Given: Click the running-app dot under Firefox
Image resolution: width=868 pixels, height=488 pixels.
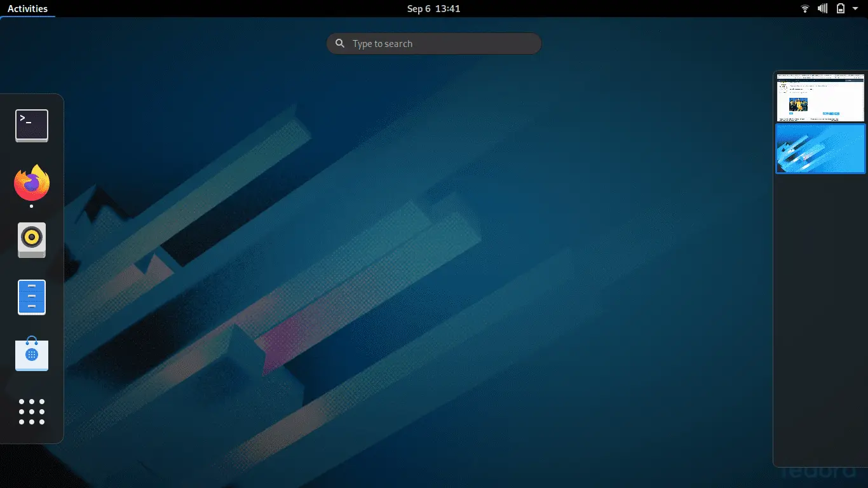Looking at the screenshot, I should pyautogui.click(x=31, y=207).
